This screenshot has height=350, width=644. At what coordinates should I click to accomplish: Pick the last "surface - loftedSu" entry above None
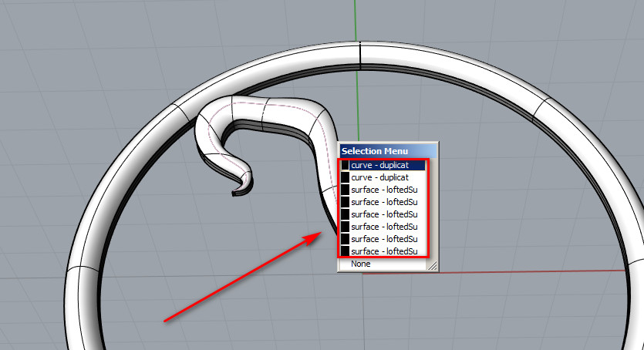(x=383, y=251)
